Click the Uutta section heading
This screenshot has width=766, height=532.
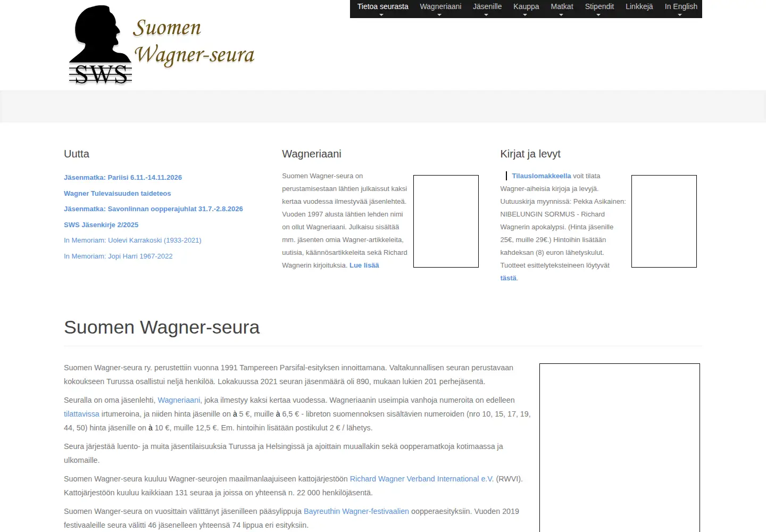[x=77, y=154]
